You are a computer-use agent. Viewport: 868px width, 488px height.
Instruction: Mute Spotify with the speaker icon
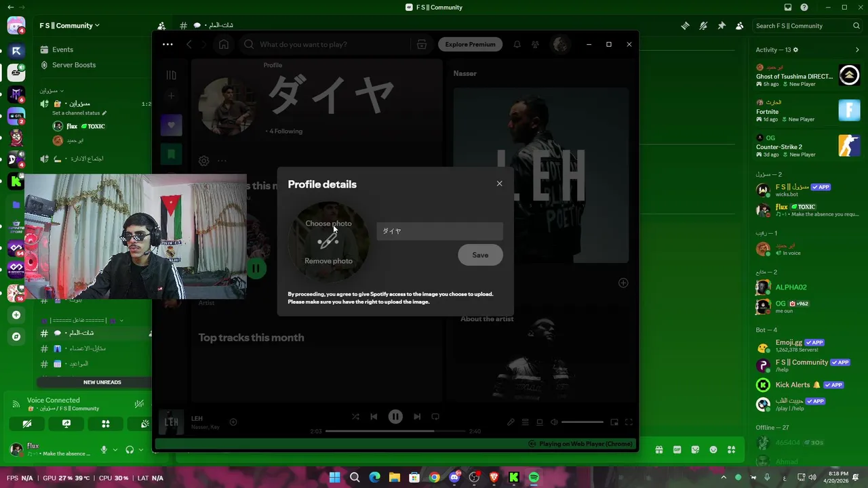point(554,422)
